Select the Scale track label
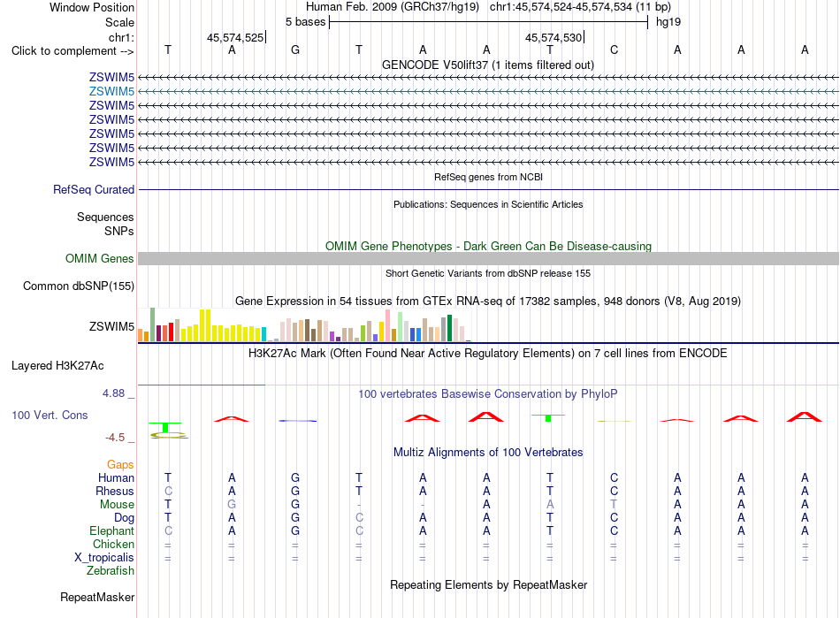Image resolution: width=840 pixels, height=618 pixels. point(119,22)
